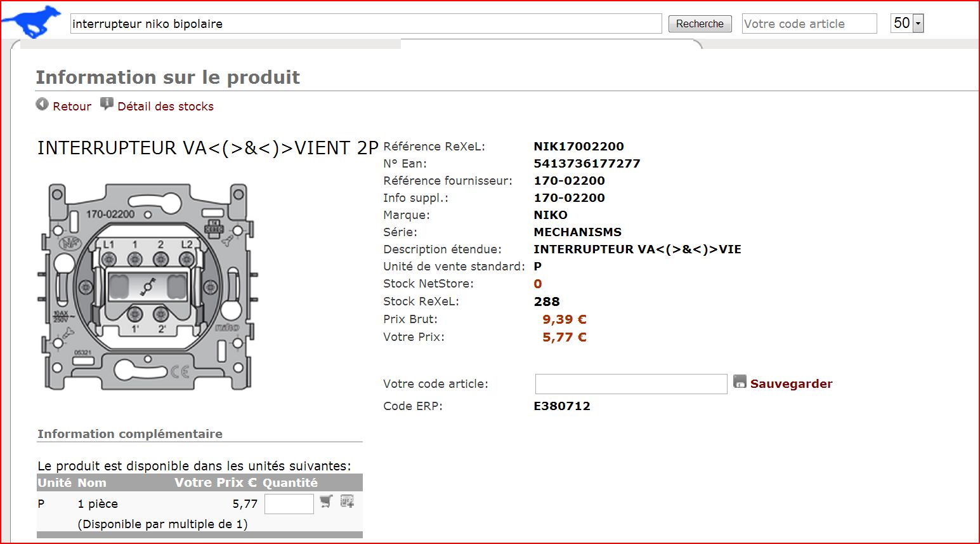Click the Information complémentaire section heading
This screenshot has height=544, width=980.
(x=130, y=434)
